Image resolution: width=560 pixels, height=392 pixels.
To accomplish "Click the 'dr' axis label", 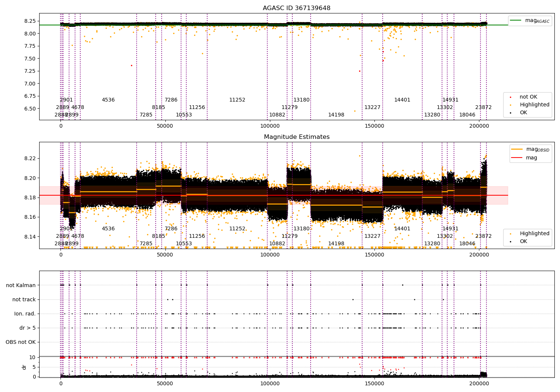I will (24, 367).
